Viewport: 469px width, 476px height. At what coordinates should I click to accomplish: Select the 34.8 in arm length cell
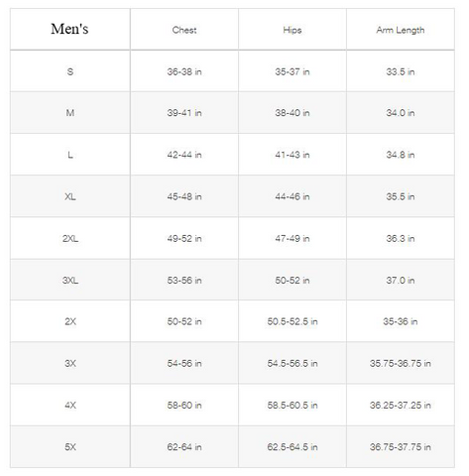coord(401,155)
